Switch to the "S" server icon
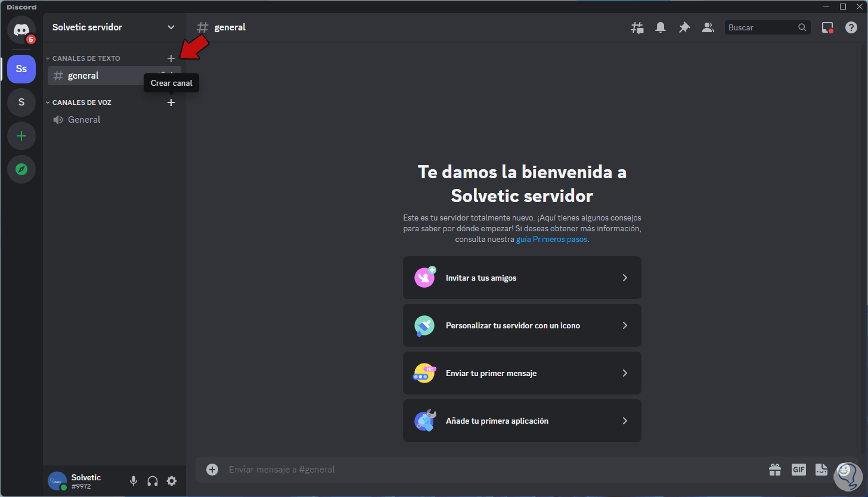 click(21, 102)
